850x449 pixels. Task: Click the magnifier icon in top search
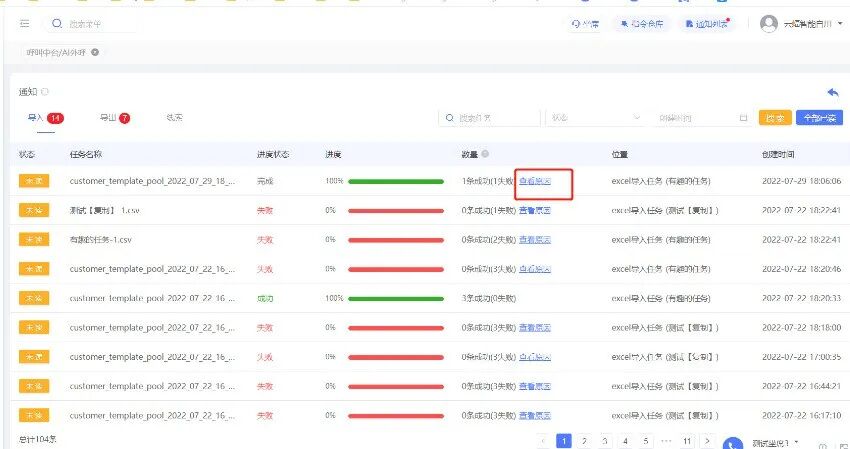pyautogui.click(x=56, y=24)
